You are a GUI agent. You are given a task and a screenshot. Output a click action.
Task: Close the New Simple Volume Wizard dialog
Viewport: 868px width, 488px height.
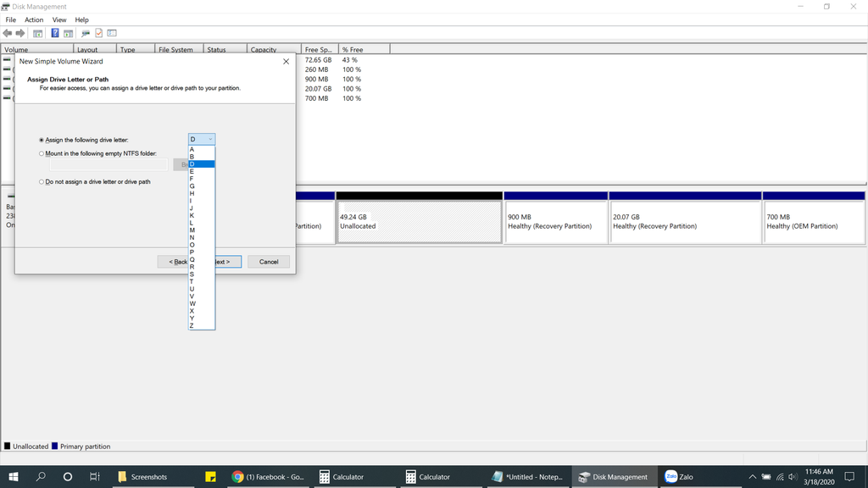(287, 61)
